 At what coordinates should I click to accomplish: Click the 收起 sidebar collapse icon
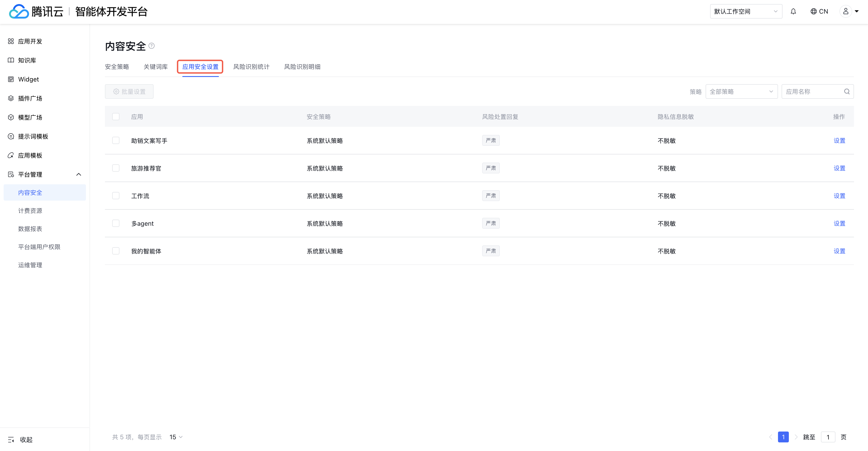click(x=11, y=439)
